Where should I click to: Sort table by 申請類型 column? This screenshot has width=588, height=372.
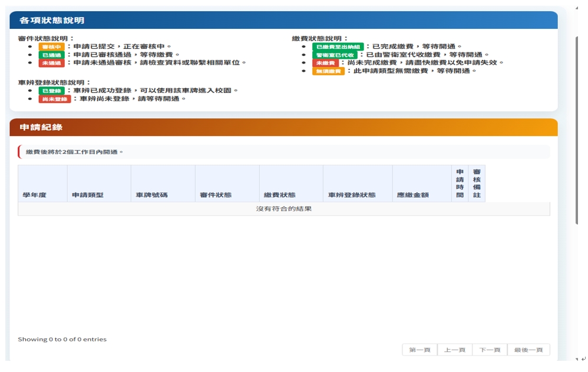tap(99, 184)
